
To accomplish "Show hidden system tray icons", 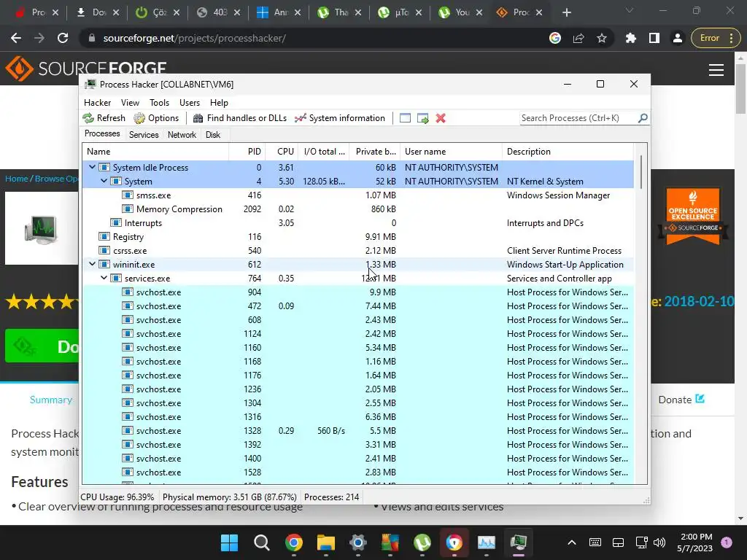I will (x=572, y=542).
